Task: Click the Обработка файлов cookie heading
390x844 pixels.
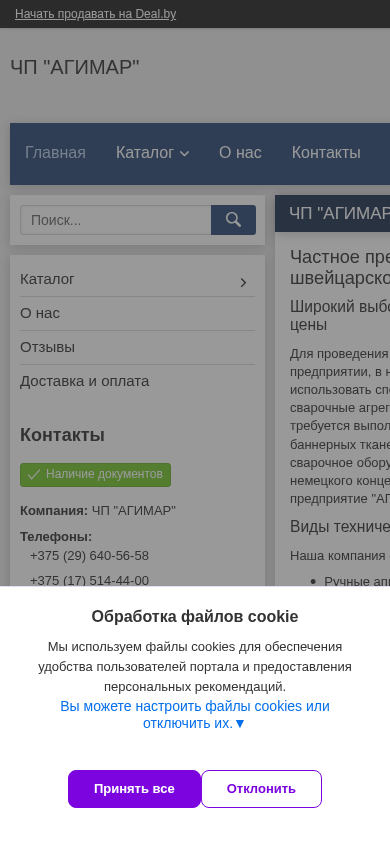Action: (x=195, y=616)
